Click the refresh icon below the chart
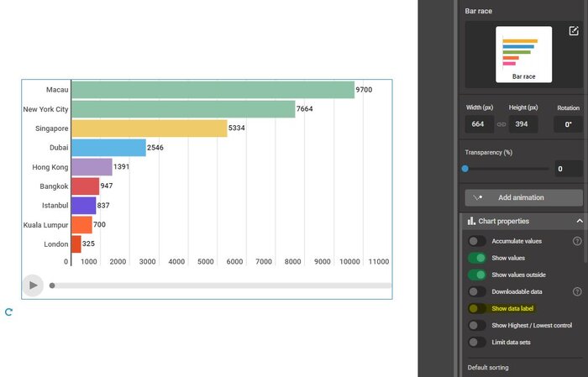The image size is (588, 377). tap(8, 312)
